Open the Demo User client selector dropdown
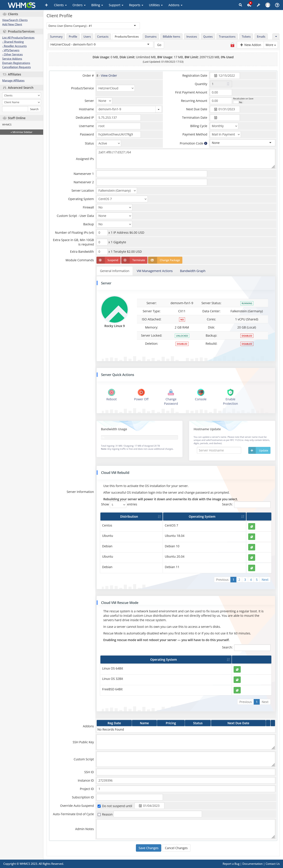This screenshot has height=868, width=283. tap(93, 26)
